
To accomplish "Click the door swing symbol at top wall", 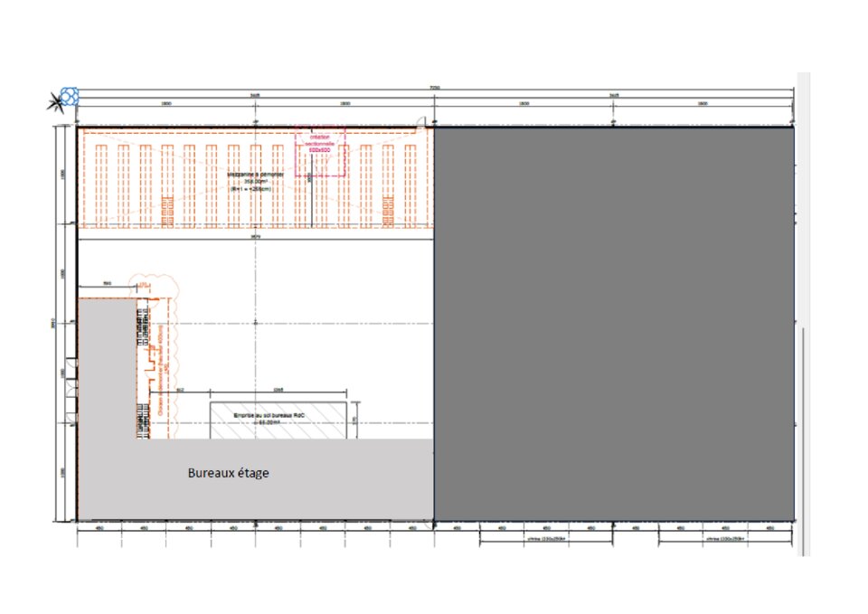I will point(420,124).
